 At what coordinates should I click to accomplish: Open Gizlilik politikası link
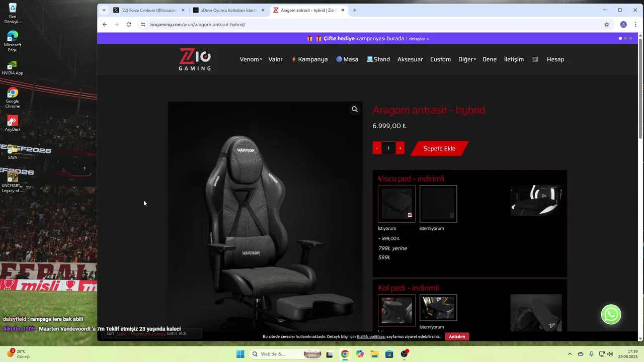click(371, 336)
